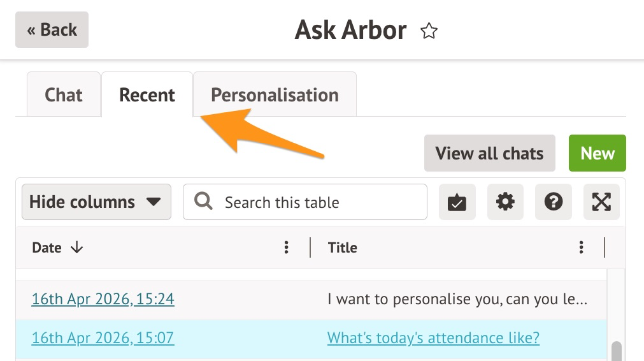Image resolution: width=644 pixels, height=361 pixels.
Task: Expand table to fullscreen with arrows icon
Action: pos(601,202)
